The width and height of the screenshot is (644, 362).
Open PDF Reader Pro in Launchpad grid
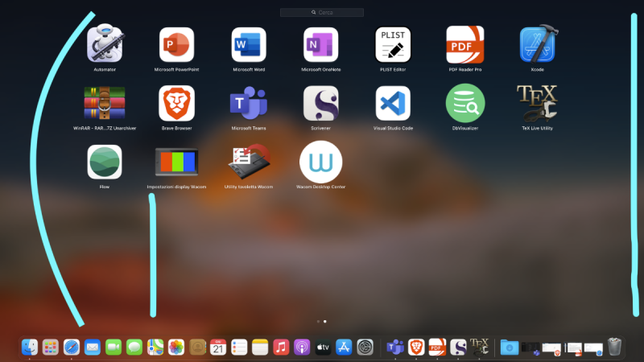click(465, 44)
